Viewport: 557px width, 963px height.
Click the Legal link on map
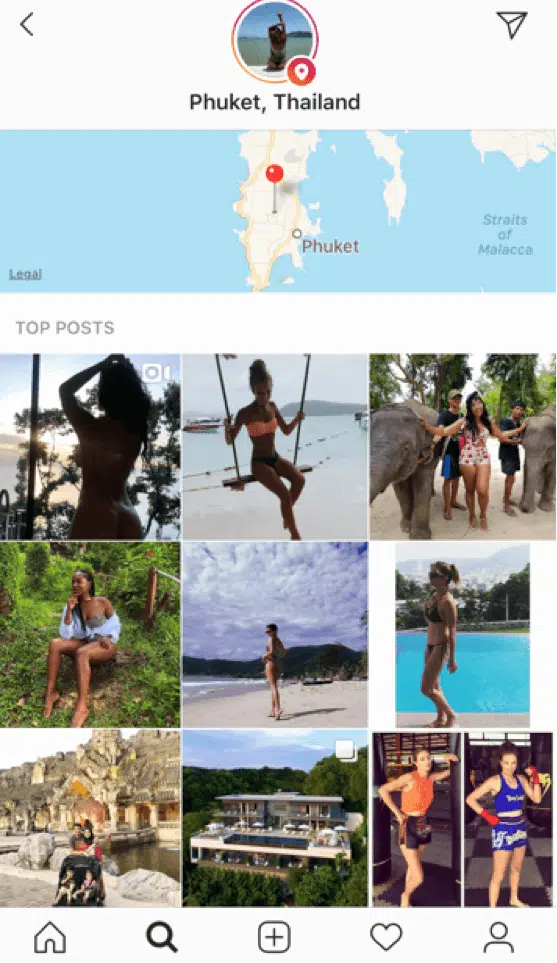coord(25,274)
